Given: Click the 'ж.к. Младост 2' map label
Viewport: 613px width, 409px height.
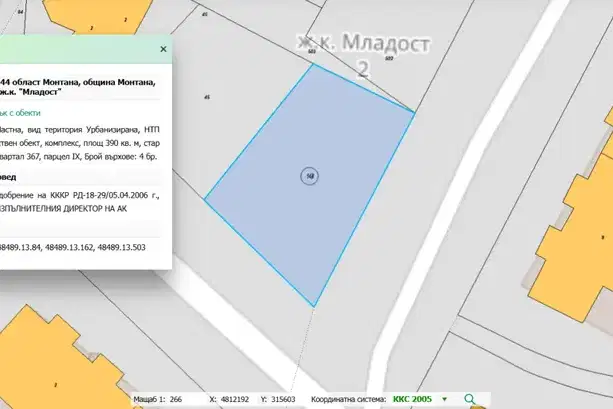Looking at the screenshot, I should [363, 55].
